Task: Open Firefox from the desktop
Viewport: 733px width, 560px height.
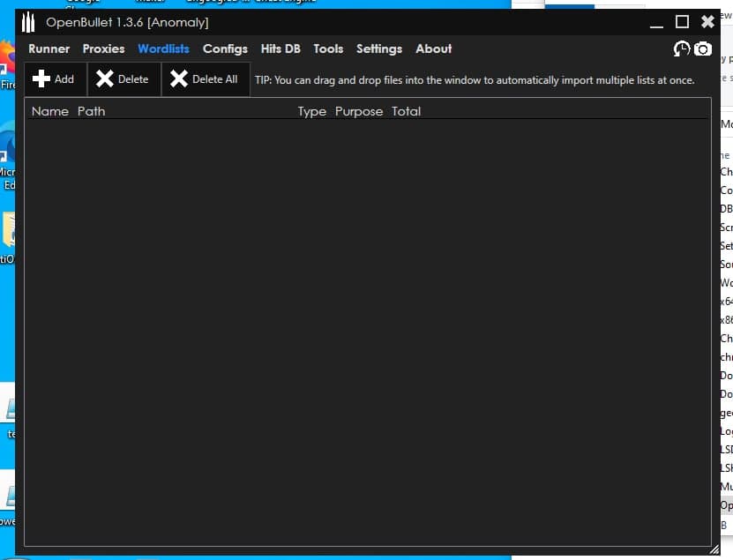Action: 7,60
